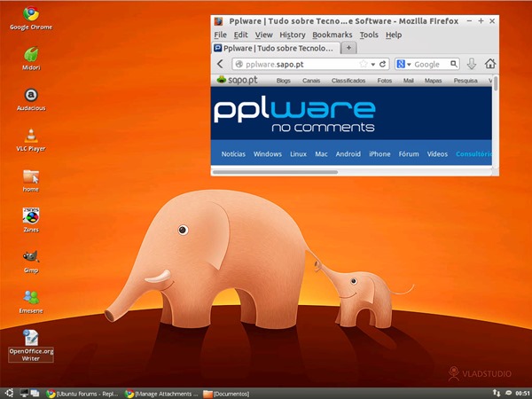This screenshot has width=532, height=399.
Task: Click the Blogs link on sapo bar
Action: pyautogui.click(x=284, y=81)
